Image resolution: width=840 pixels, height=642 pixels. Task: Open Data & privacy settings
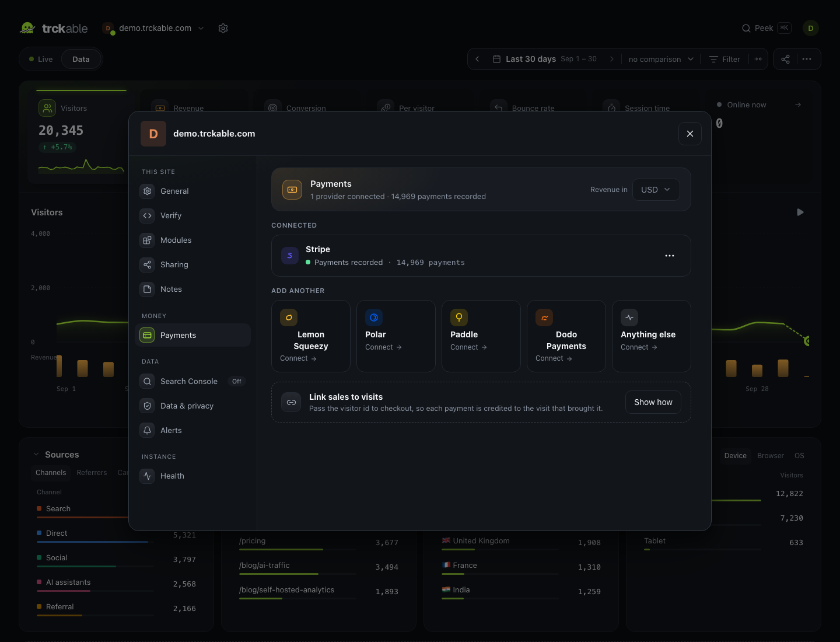click(x=193, y=406)
